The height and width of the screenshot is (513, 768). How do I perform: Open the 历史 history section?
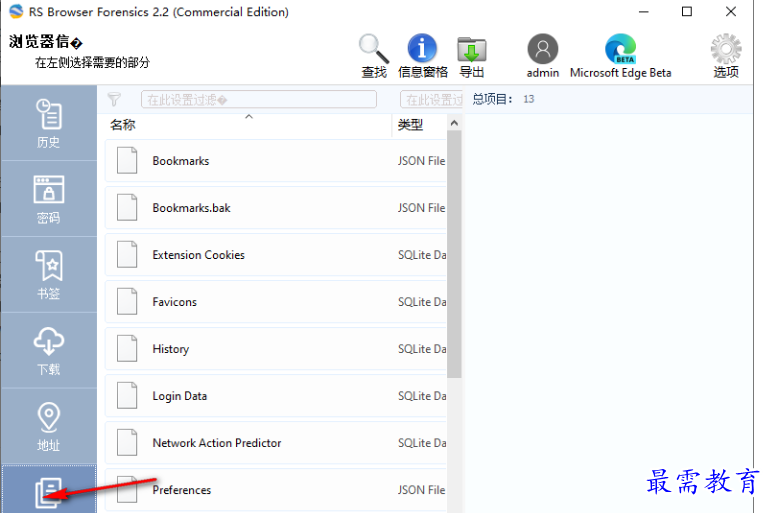pos(48,123)
